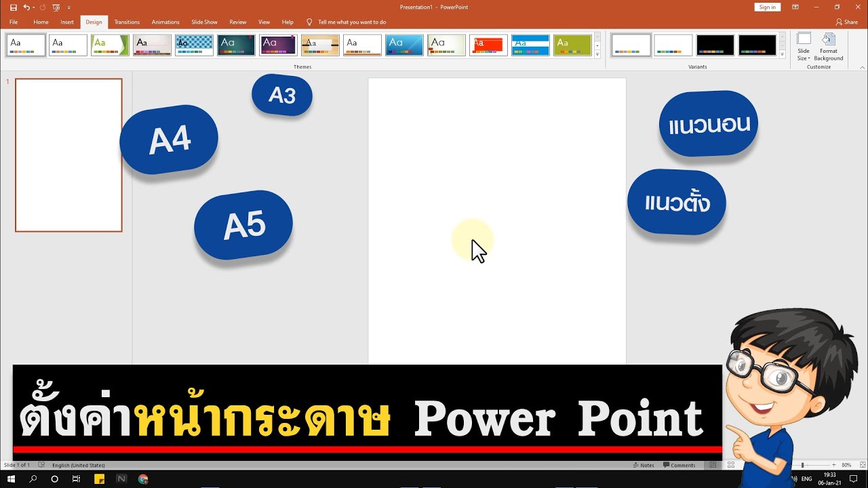
Task: Click the spell check icon in status bar
Action: 41,465
